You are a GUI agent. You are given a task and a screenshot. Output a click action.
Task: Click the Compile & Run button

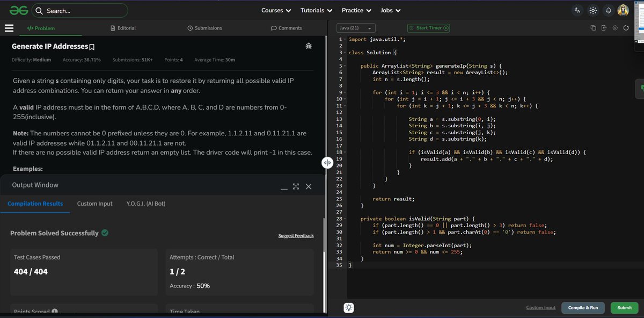point(583,308)
